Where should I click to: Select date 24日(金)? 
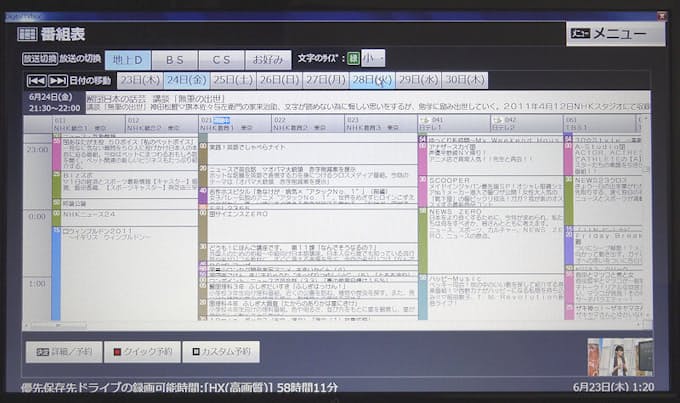tap(186, 80)
